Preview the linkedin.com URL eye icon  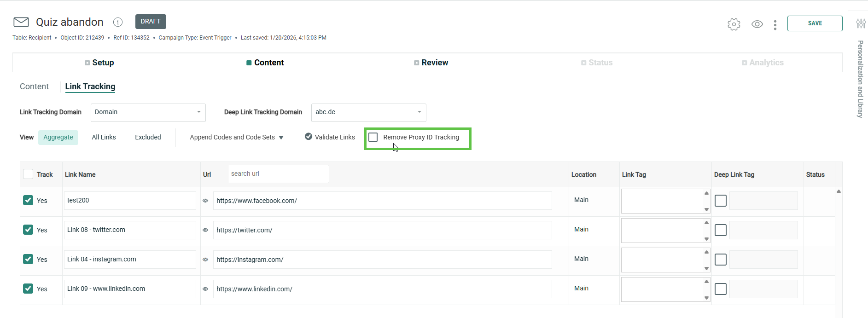pyautogui.click(x=205, y=289)
